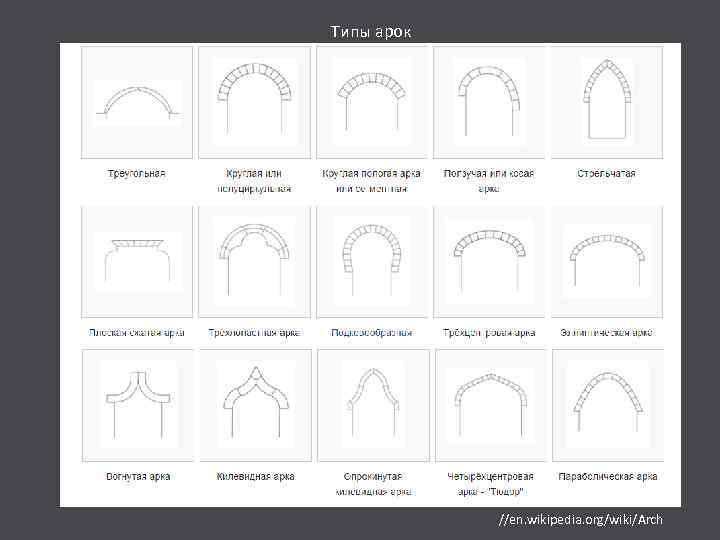Click the Вогнутая арка caption
The image size is (720, 540).
pos(138,477)
